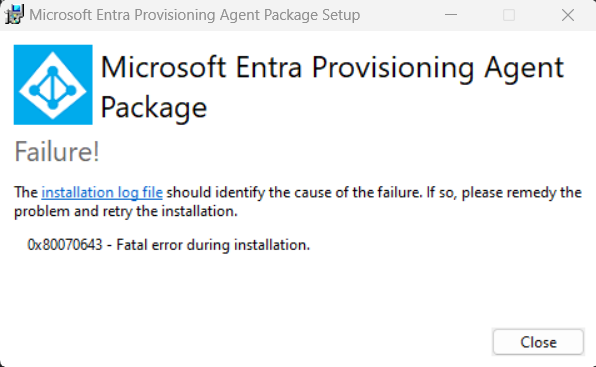Click the blue Microsoft Entra diamond logo
This screenshot has height=367, width=596.
click(x=53, y=85)
